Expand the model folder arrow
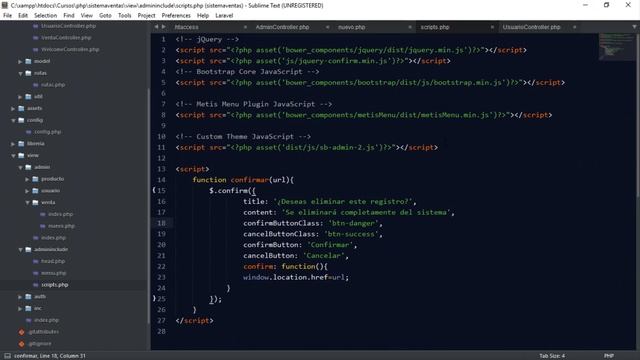The height and width of the screenshot is (360, 640). [20, 61]
